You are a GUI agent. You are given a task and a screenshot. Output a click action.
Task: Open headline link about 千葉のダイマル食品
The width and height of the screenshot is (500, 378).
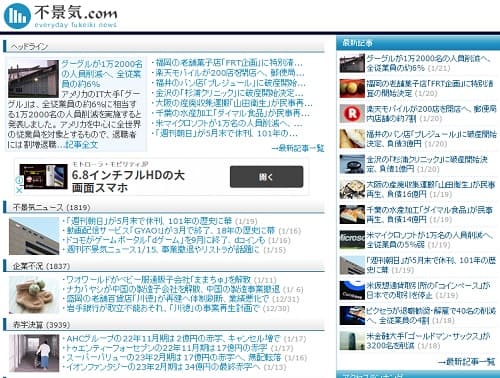click(232, 113)
